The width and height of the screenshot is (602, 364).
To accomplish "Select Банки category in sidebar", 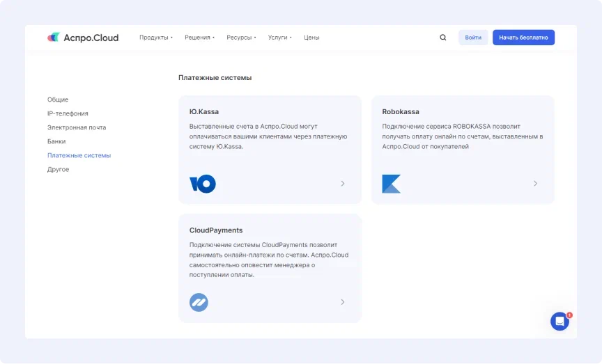I will 56,141.
